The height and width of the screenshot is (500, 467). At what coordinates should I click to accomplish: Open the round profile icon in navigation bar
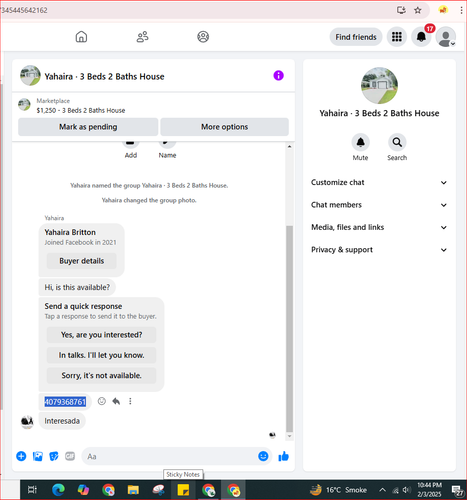pyautogui.click(x=203, y=37)
